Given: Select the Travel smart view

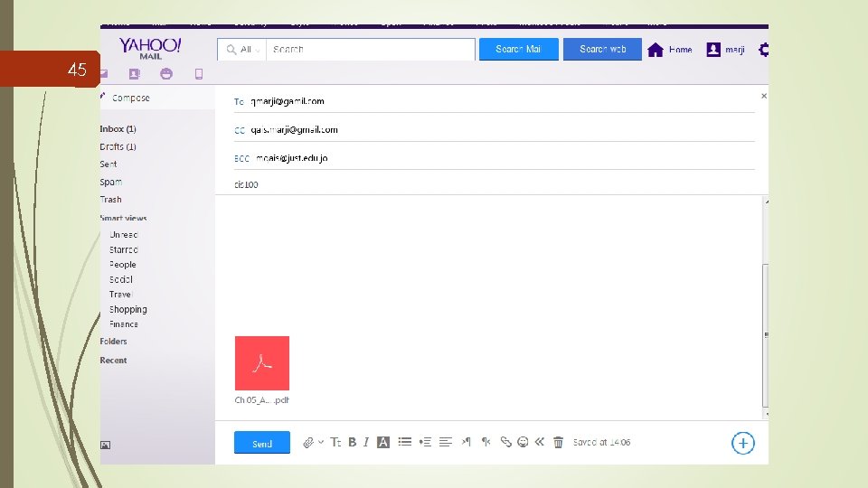Looking at the screenshot, I should [120, 295].
